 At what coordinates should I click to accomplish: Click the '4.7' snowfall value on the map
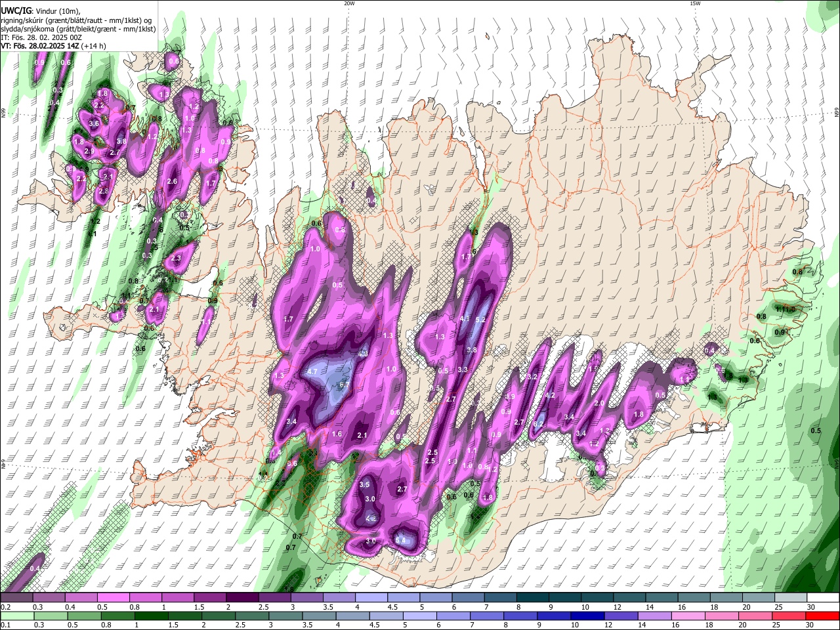pos(312,371)
